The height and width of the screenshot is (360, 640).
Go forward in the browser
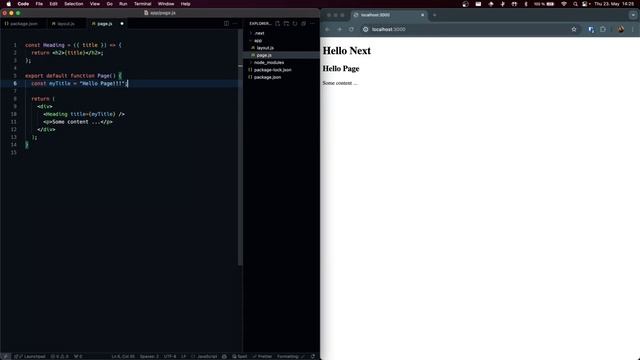click(x=339, y=29)
